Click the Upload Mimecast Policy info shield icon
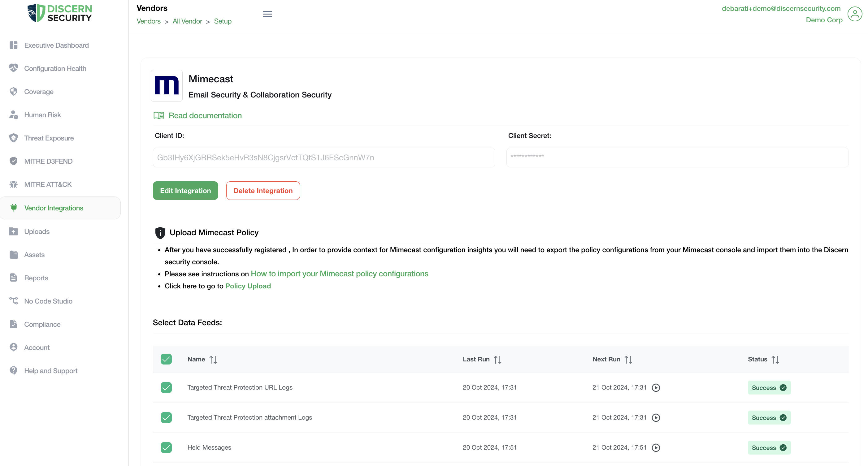The image size is (868, 466). pyautogui.click(x=160, y=233)
